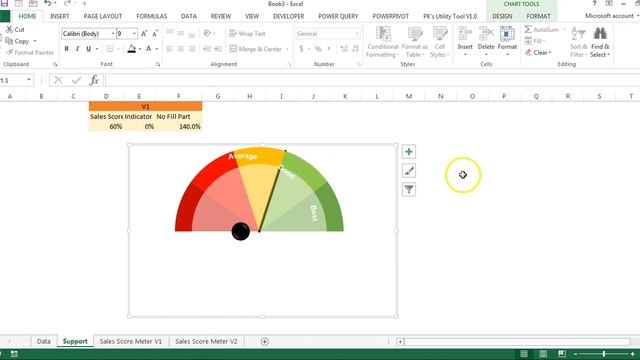Click the Cut scissors icon
This screenshot has width=640, height=360.
9,29
